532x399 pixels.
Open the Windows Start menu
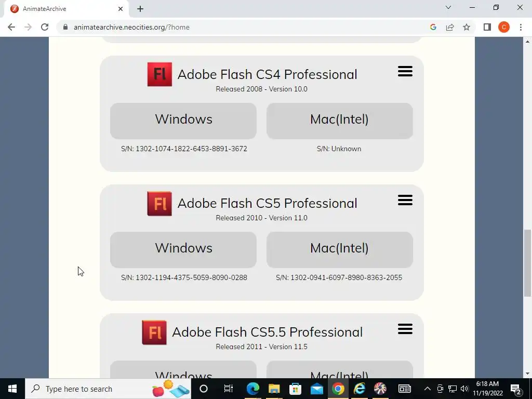click(12, 389)
